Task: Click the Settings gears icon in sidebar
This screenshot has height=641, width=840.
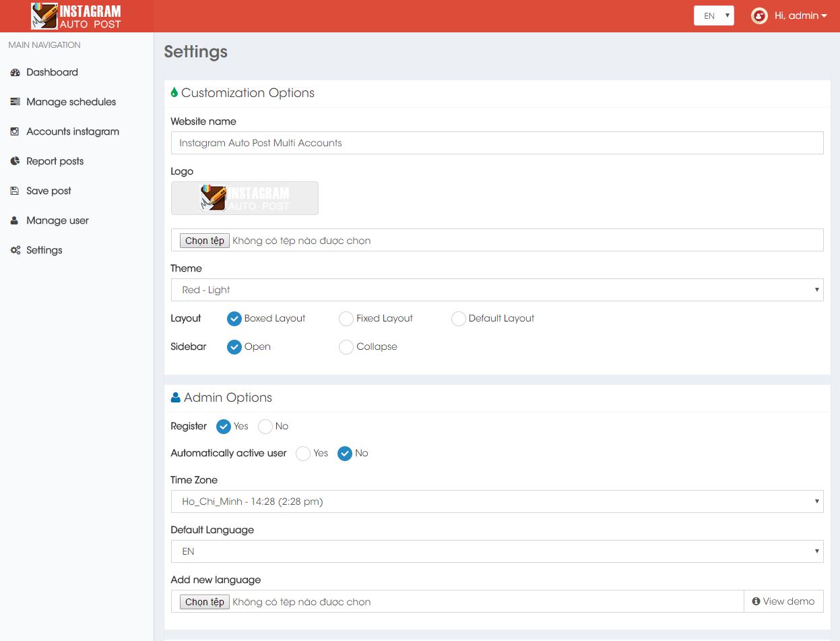Action: 15,250
